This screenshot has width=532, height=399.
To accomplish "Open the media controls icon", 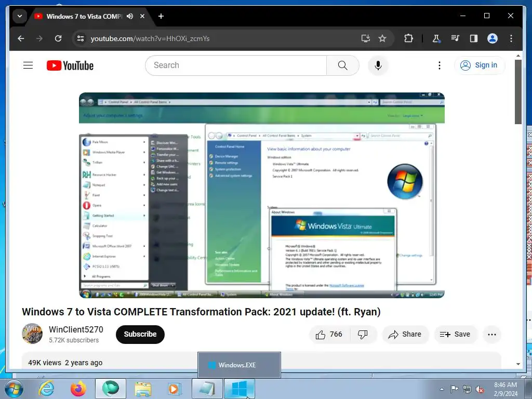I will (x=455, y=38).
